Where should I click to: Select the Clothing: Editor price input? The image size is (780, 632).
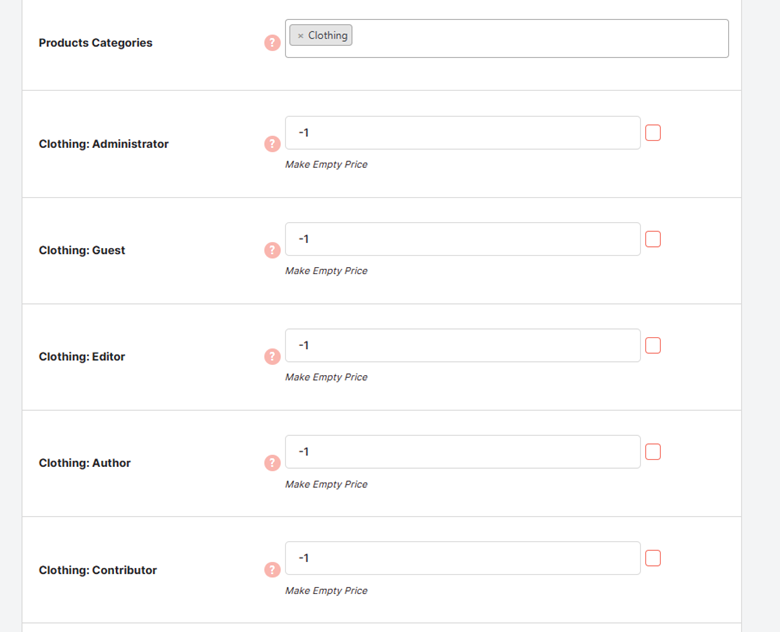(x=463, y=345)
